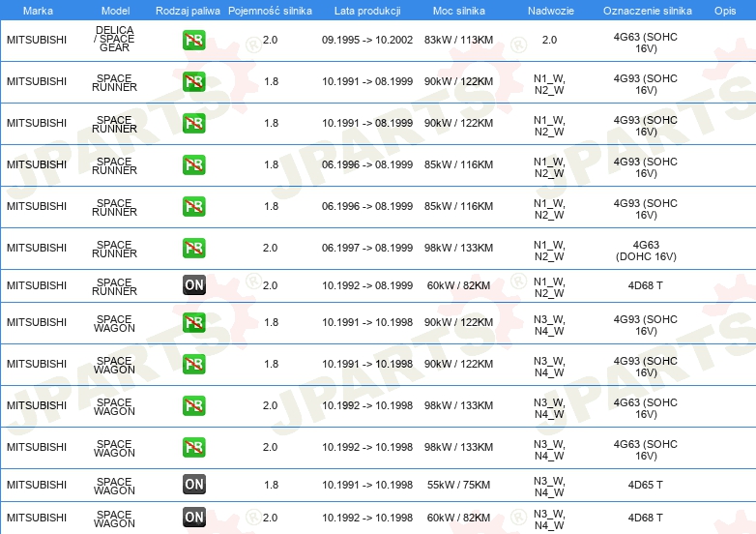Click the 4D68 T code in the SPACE RUNNER row

(x=645, y=285)
